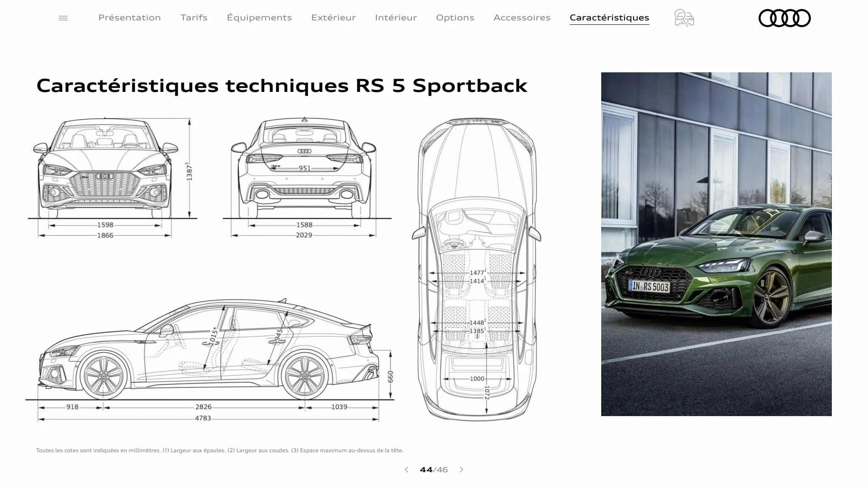Click the rear elbow width 1448

coord(477,323)
